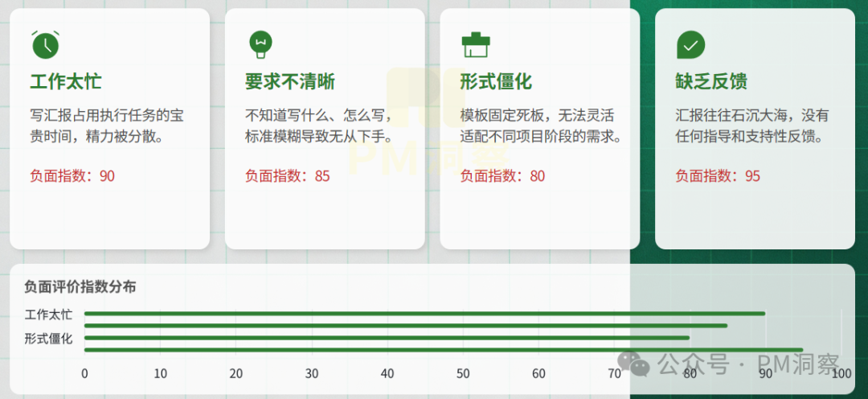Click the checkmark bubble icon above 缺乏反馈
Screen dimensions: 868x399
click(x=691, y=44)
